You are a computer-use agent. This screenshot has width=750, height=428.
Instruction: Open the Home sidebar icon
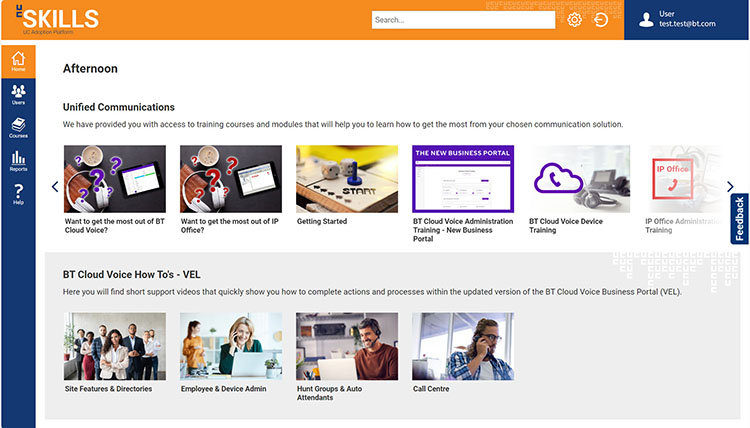pos(18,61)
